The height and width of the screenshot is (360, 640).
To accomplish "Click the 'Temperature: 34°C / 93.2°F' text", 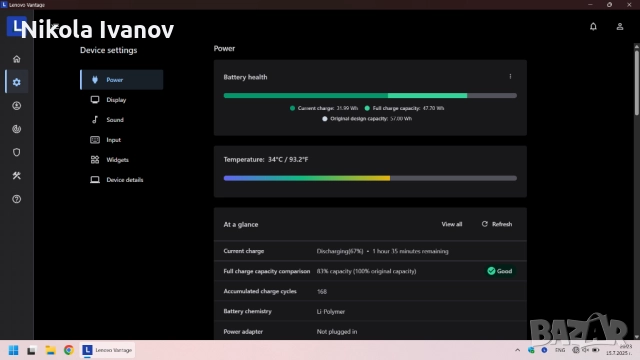I will click(x=266, y=160).
